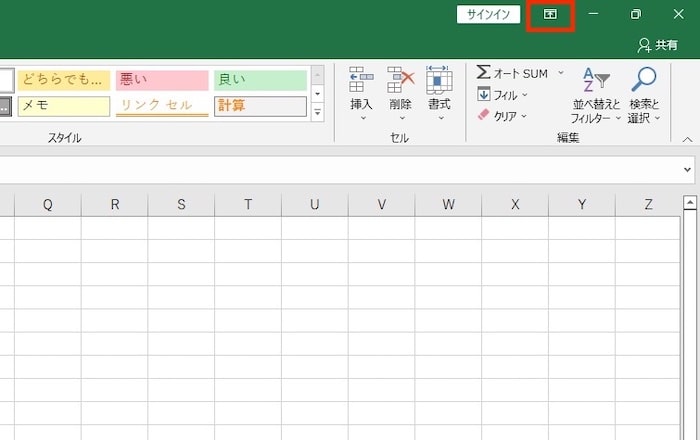Close the Excel window
The height and width of the screenshot is (440, 700).
679,14
